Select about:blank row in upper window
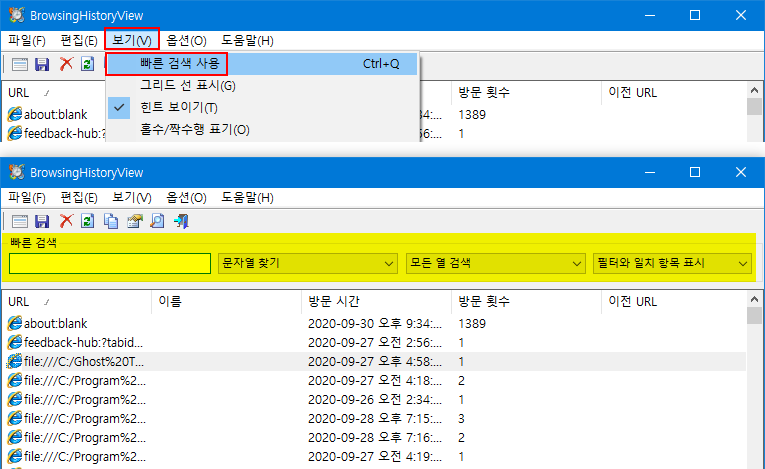This screenshot has width=765, height=469. pos(55,115)
